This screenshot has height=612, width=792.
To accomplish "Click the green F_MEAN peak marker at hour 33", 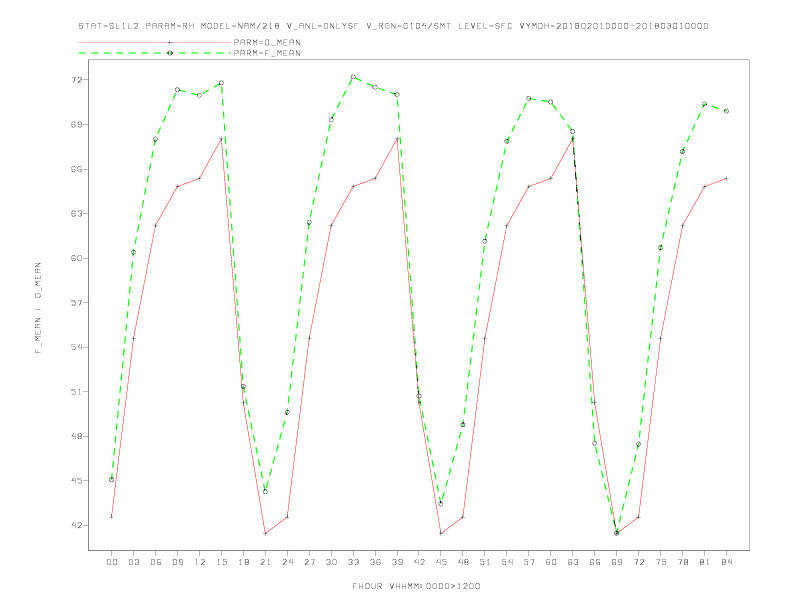I will (353, 77).
